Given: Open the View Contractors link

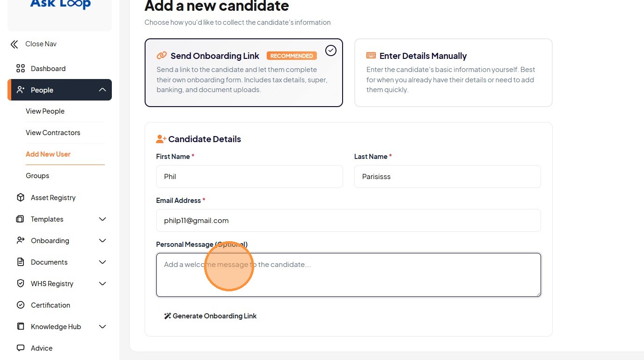Looking at the screenshot, I should [53, 133].
